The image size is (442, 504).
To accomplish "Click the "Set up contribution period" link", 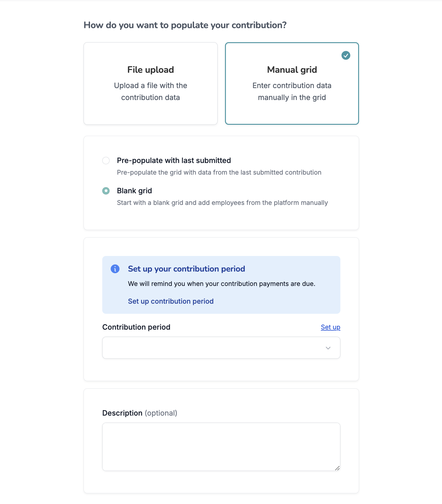I will click(170, 301).
